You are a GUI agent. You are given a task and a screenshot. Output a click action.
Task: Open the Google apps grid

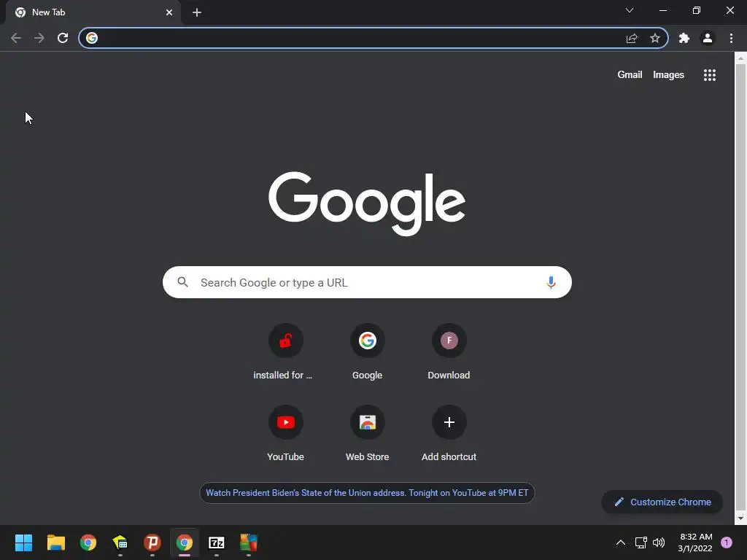click(x=710, y=75)
